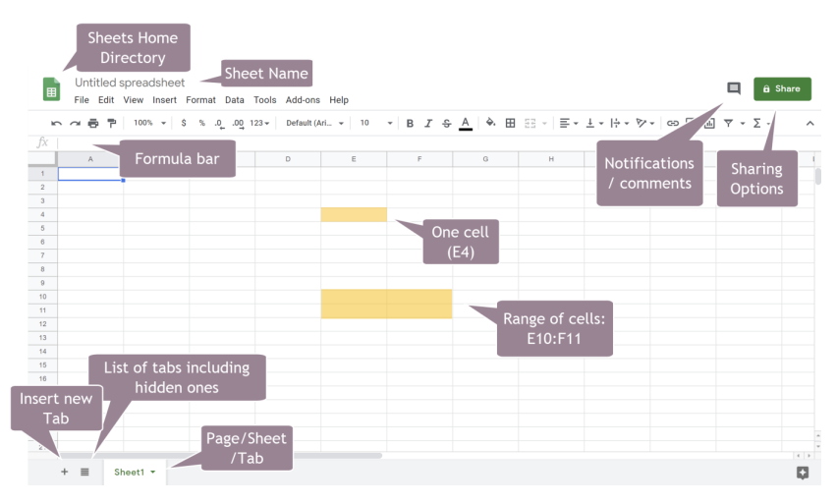Open the Sheet1 tab dropdown arrow
Screen dimensions: 837x504
pos(153,472)
